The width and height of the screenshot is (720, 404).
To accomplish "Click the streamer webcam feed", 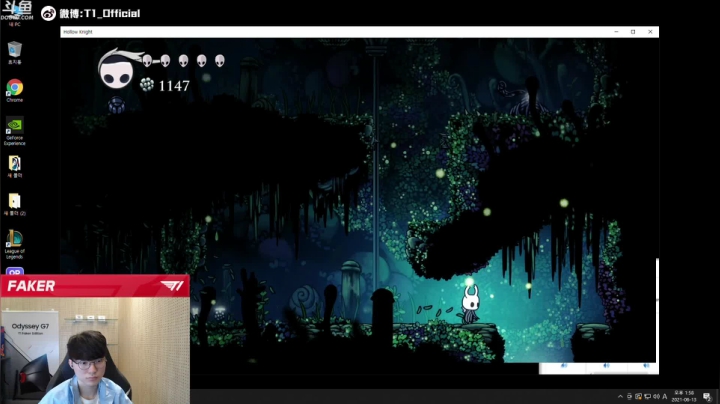I will 95,350.
